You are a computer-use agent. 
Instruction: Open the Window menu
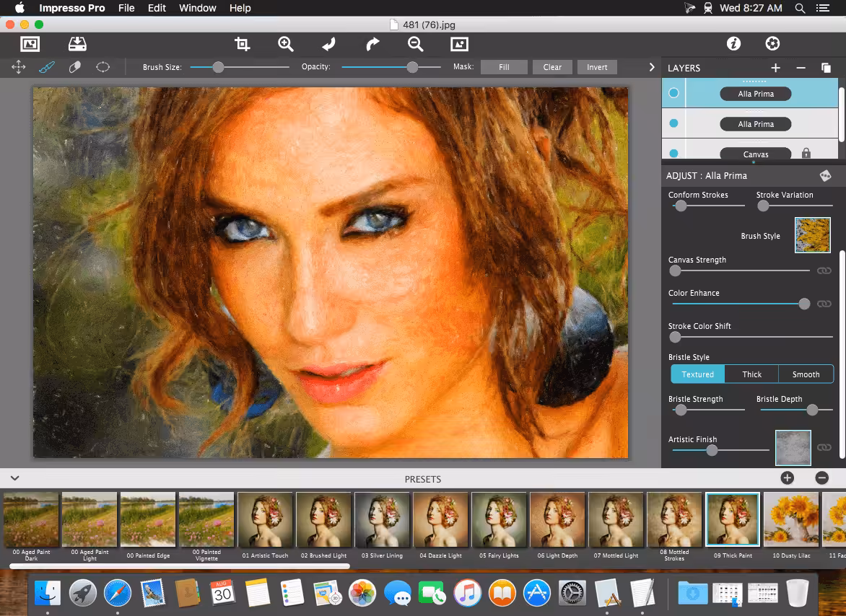198,8
